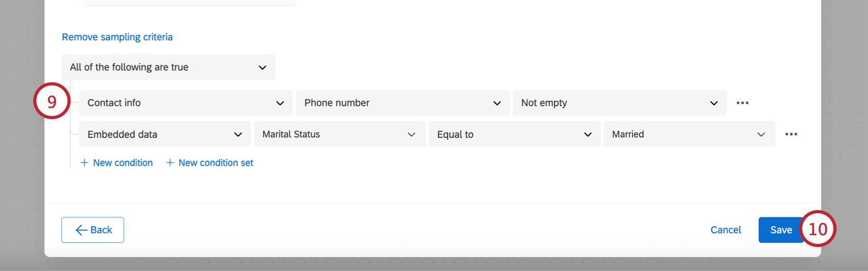Open the Contact info dropdown
The height and width of the screenshot is (271, 868).
pyautogui.click(x=185, y=103)
